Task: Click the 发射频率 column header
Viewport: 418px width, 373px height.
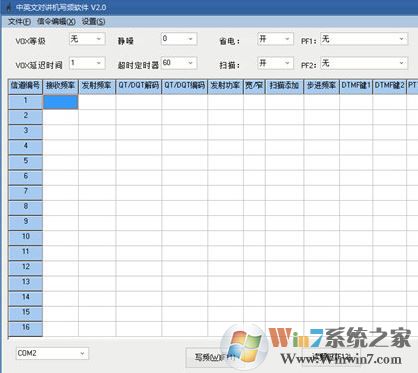Action: [x=97, y=86]
